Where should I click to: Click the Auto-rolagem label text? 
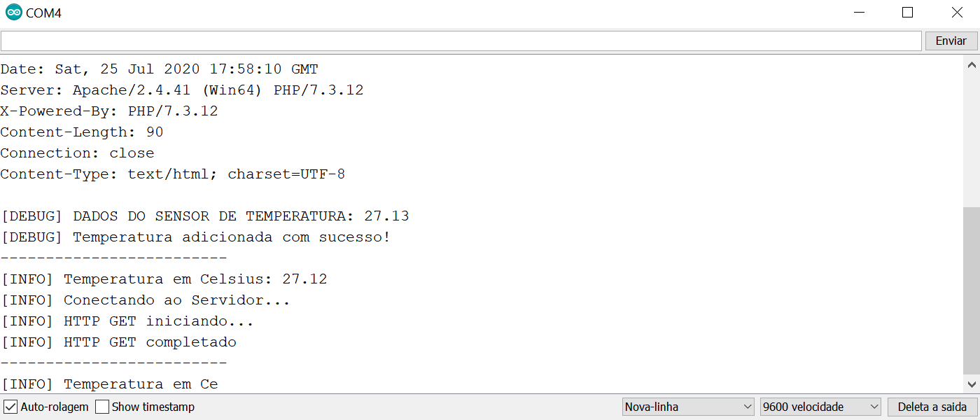tap(55, 407)
